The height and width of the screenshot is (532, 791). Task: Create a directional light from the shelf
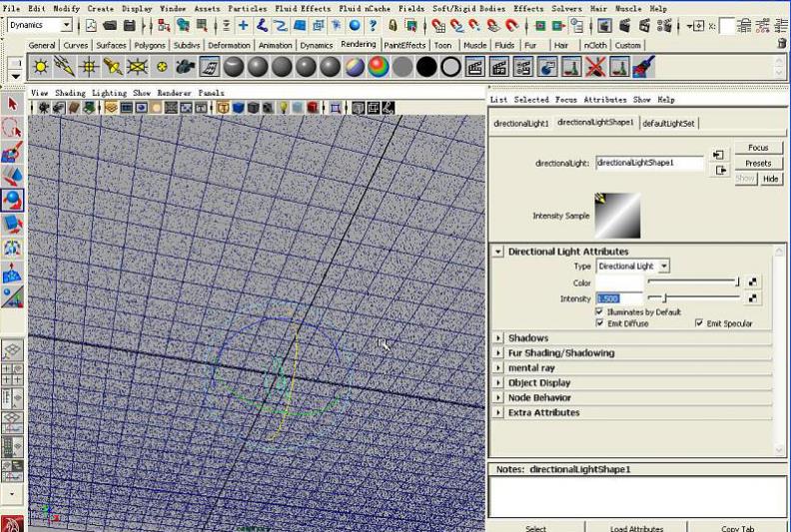[x=65, y=67]
